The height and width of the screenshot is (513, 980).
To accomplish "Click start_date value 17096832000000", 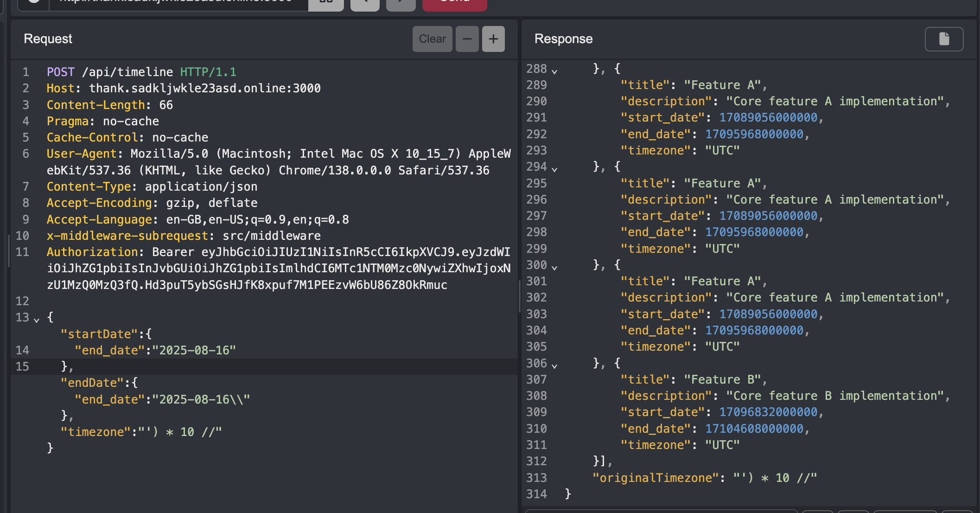I will pyautogui.click(x=768, y=412).
